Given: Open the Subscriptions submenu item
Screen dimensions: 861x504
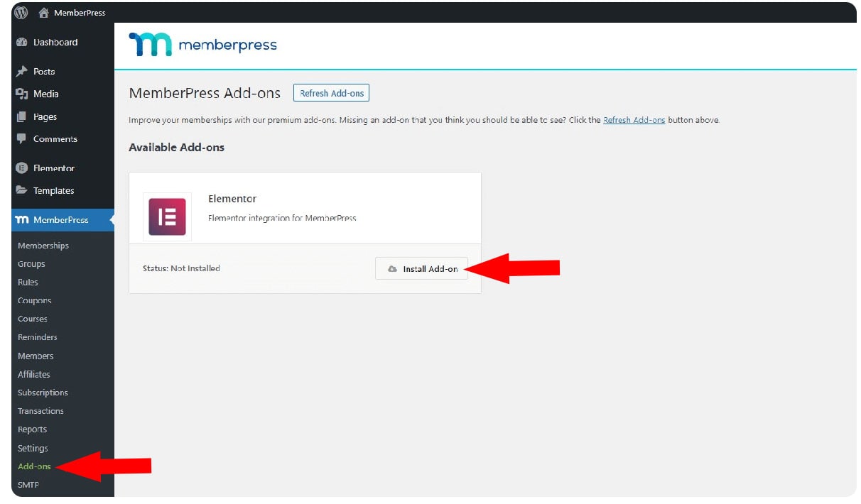Looking at the screenshot, I should (x=43, y=393).
